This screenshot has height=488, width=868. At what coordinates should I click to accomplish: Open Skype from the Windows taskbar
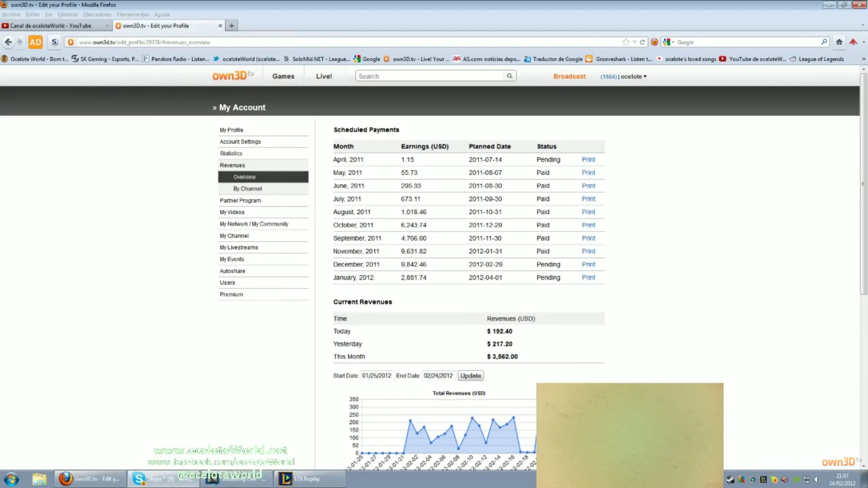[139, 479]
